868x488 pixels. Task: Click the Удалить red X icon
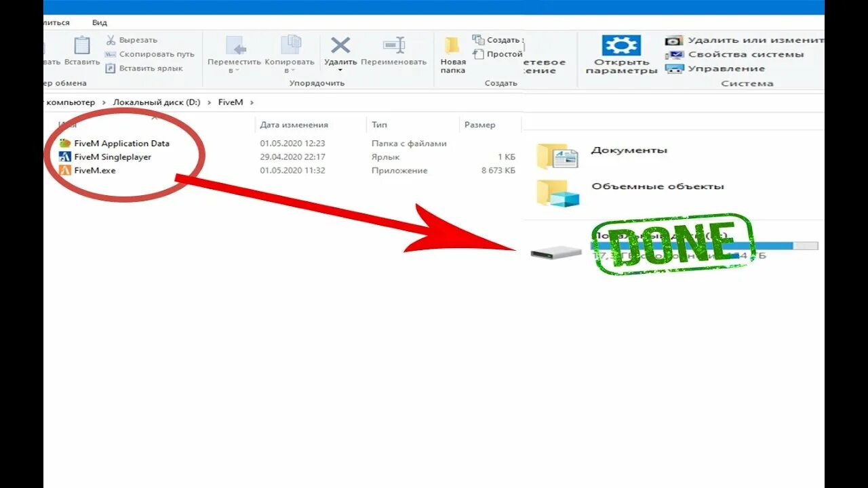[x=340, y=45]
